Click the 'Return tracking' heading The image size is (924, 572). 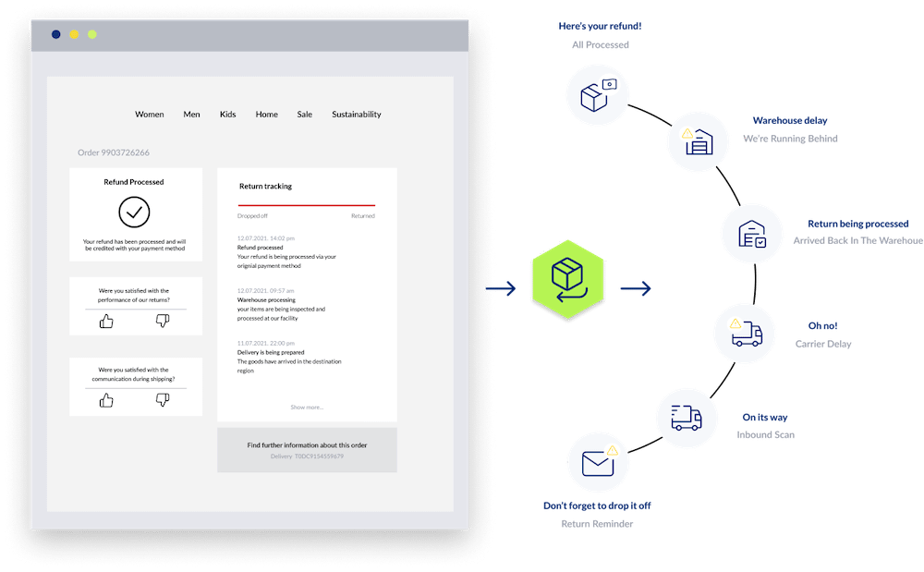[265, 186]
